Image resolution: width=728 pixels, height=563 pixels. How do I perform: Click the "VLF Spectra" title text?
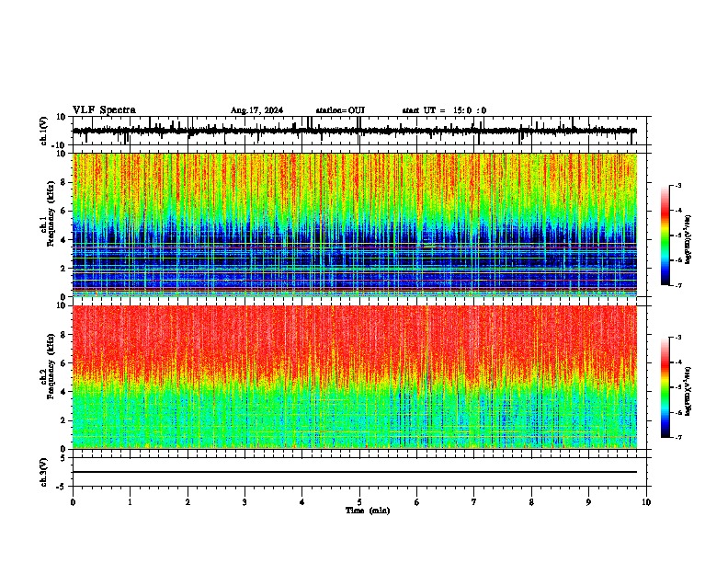pos(104,110)
